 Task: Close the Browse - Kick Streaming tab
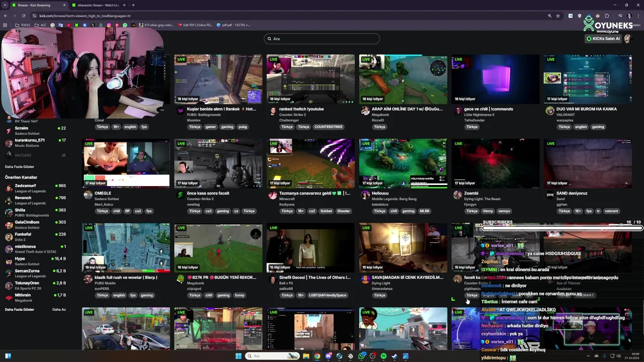point(64,5)
